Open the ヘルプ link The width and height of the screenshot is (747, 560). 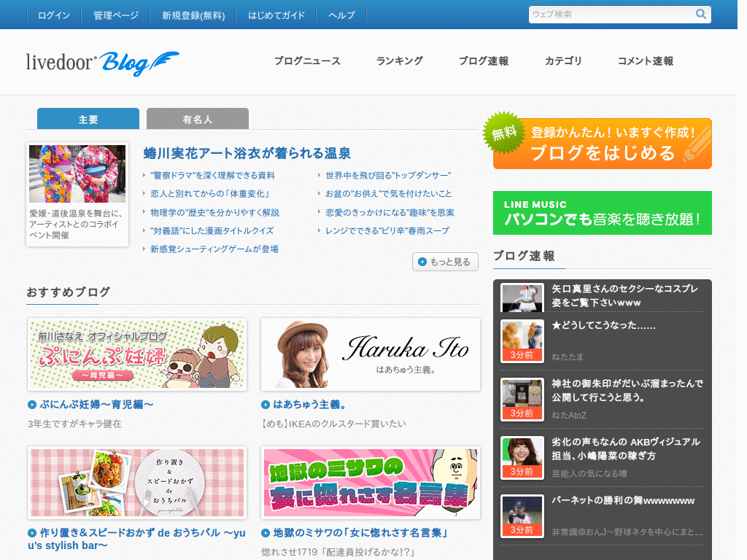(x=341, y=15)
